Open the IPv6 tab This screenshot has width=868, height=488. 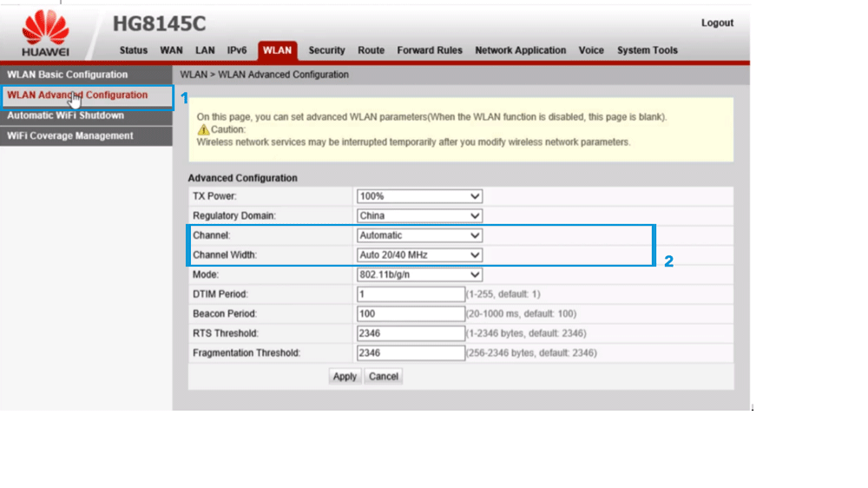tap(237, 50)
